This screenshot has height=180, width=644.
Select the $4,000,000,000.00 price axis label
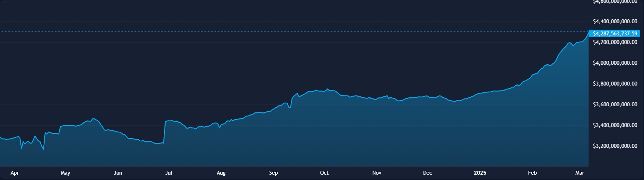[615, 63]
